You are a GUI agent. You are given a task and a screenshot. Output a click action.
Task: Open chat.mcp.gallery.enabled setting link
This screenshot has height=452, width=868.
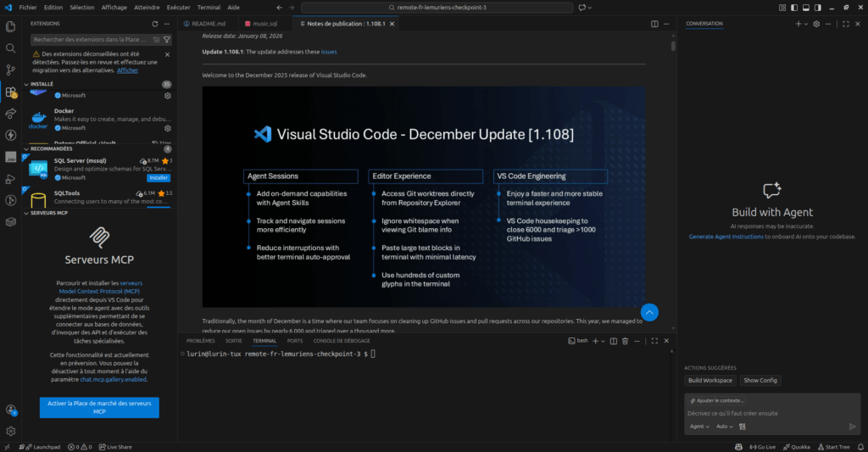click(113, 380)
